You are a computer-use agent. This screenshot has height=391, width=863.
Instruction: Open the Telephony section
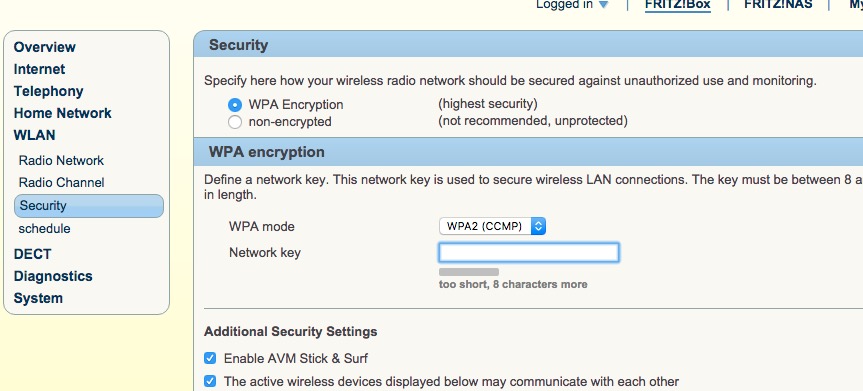pos(48,91)
